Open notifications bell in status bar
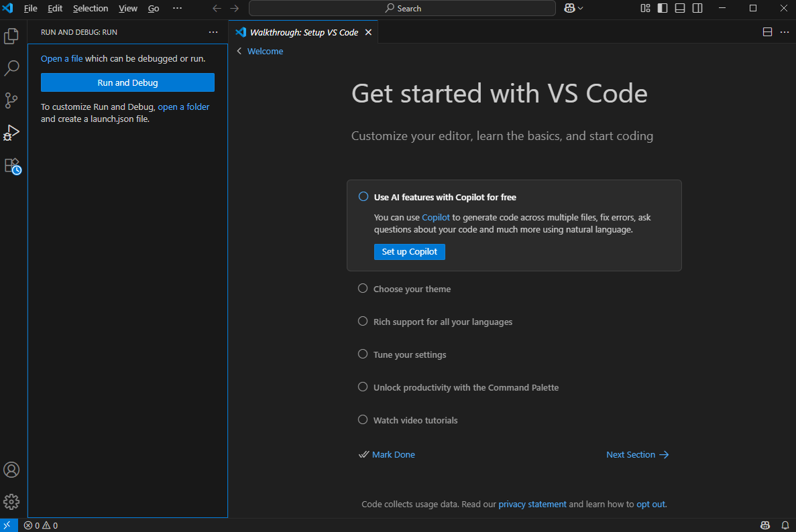796x532 pixels. click(x=785, y=525)
